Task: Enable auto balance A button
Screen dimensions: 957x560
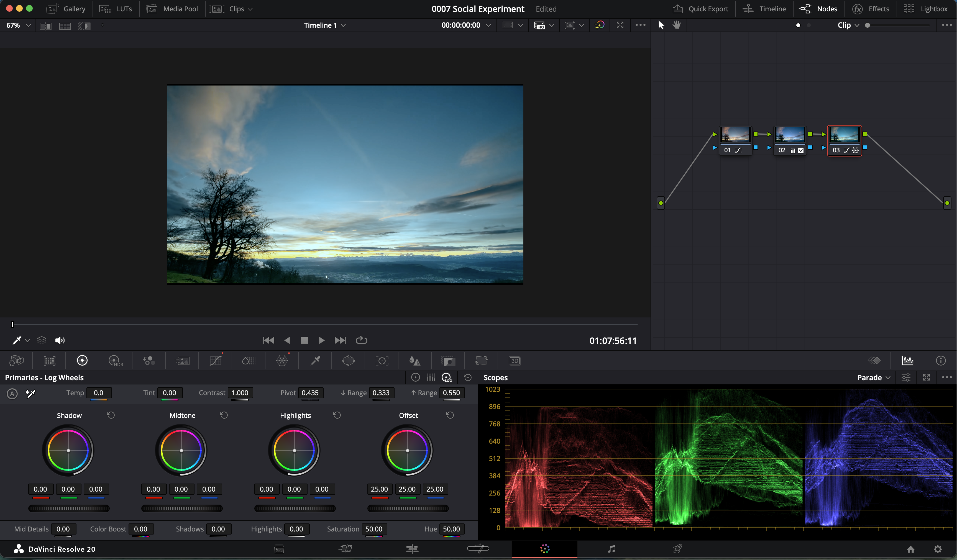Action: tap(12, 394)
